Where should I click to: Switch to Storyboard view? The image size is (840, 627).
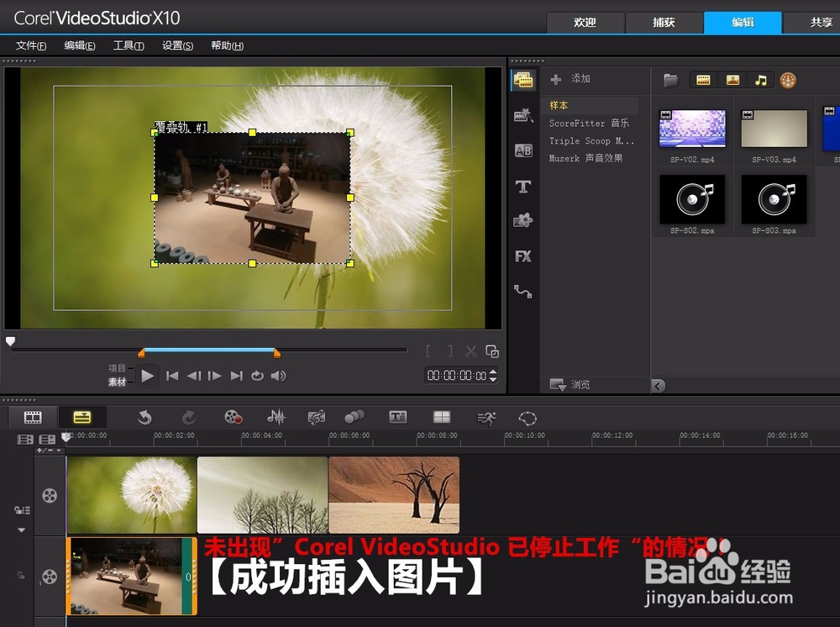point(33,417)
